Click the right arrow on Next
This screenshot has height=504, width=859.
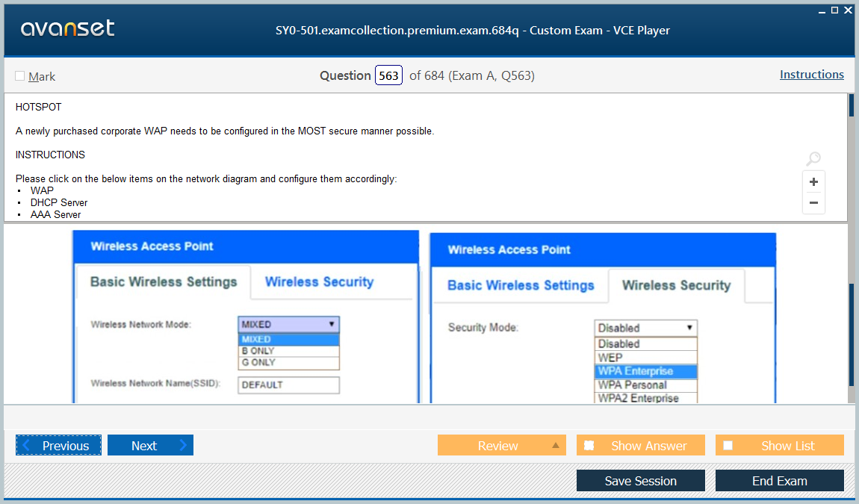coord(183,446)
